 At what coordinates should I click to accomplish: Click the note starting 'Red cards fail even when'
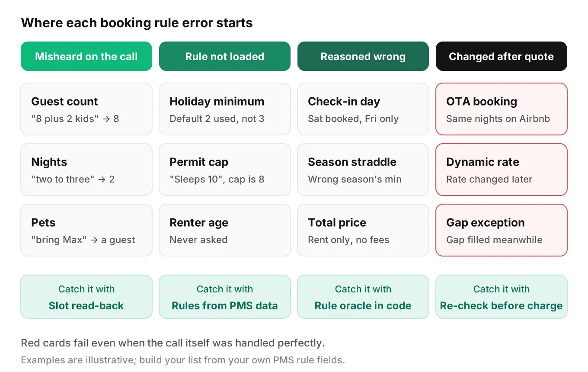coord(173,343)
